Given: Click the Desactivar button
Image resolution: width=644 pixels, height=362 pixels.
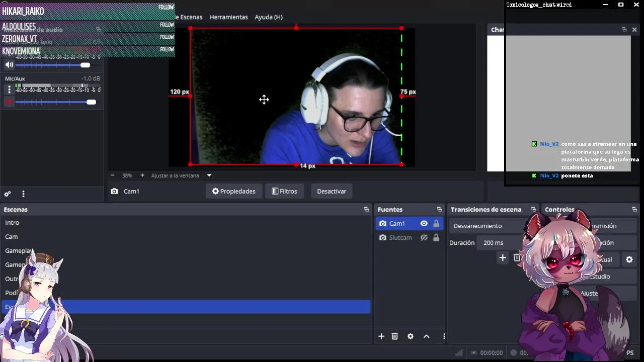Looking at the screenshot, I should [x=332, y=191].
